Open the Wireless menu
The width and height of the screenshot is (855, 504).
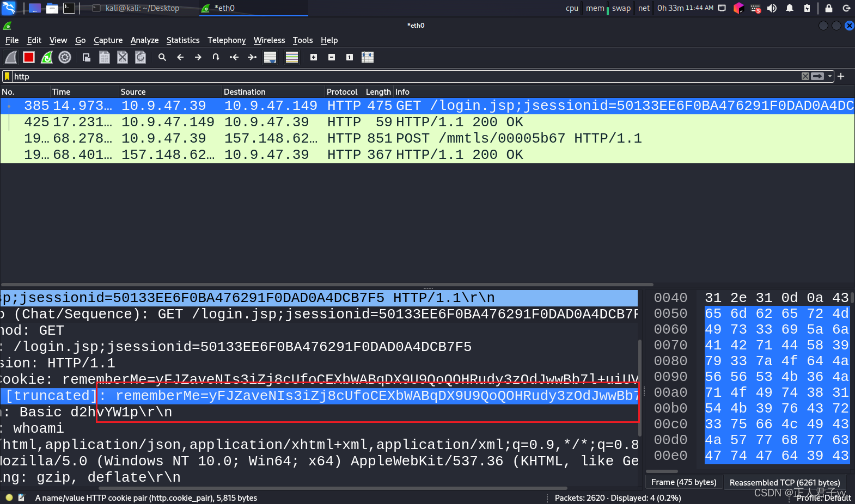coord(269,40)
